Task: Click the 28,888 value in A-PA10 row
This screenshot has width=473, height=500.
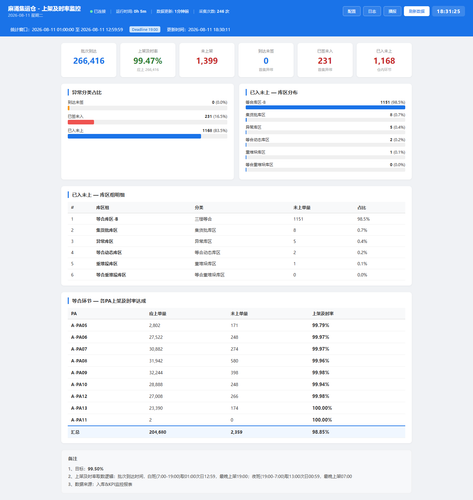Action: click(156, 384)
